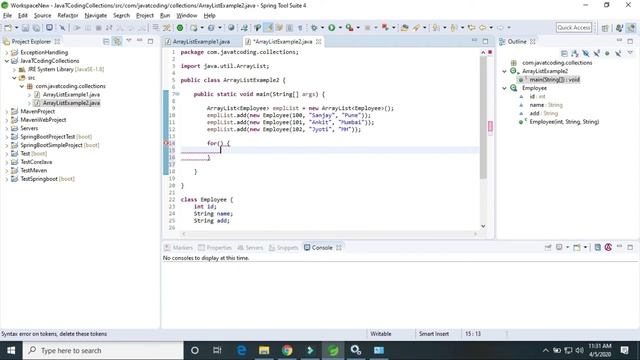Open the Source menu

[42, 16]
